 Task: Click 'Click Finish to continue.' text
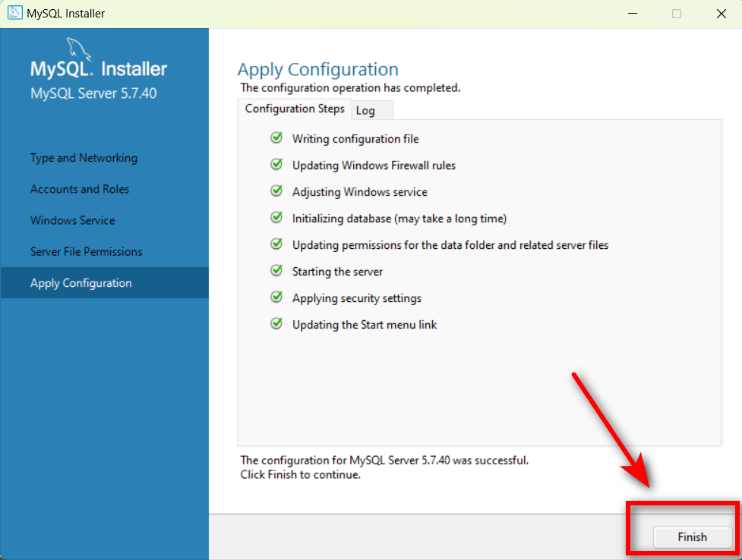pyautogui.click(x=301, y=474)
